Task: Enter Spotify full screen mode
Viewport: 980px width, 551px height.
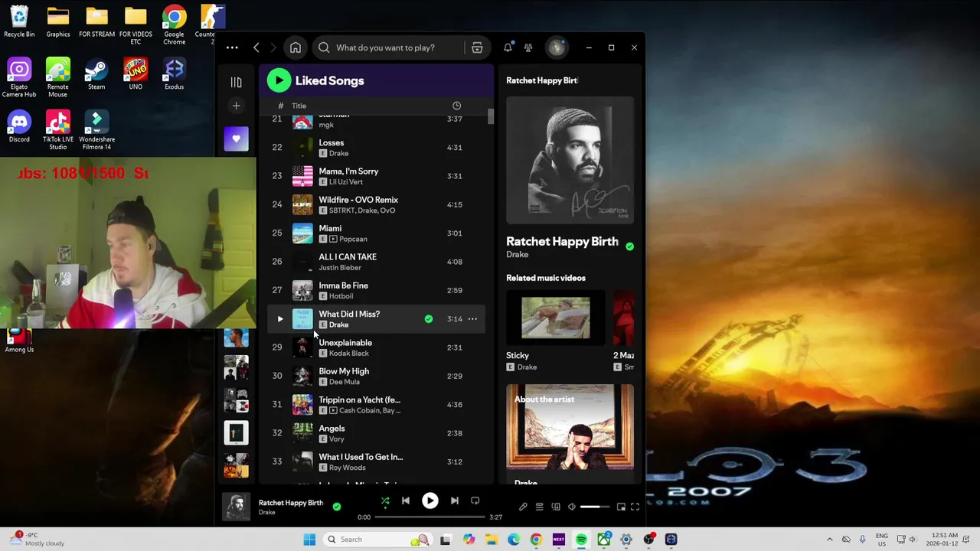Action: pyautogui.click(x=635, y=507)
